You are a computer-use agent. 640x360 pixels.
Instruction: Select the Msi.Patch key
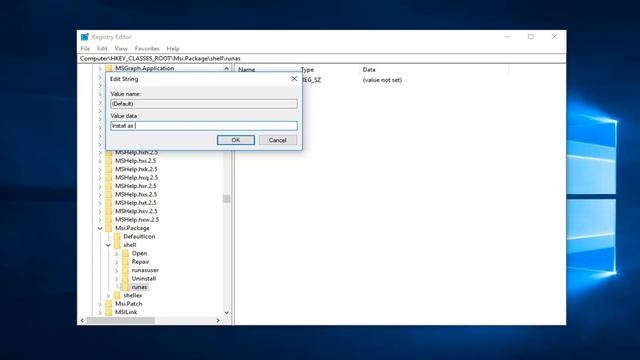[x=129, y=304]
